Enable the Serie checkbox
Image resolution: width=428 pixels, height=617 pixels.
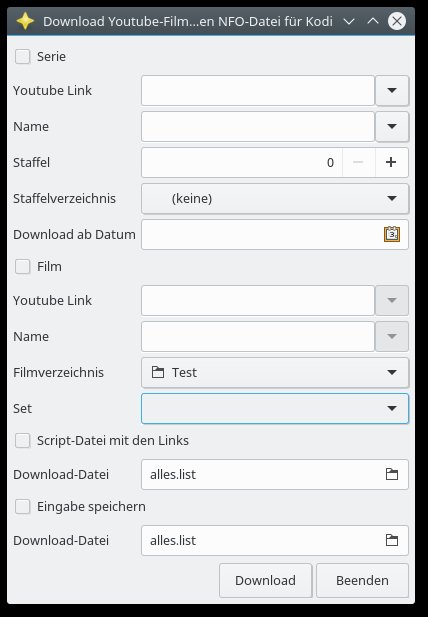(x=22, y=57)
